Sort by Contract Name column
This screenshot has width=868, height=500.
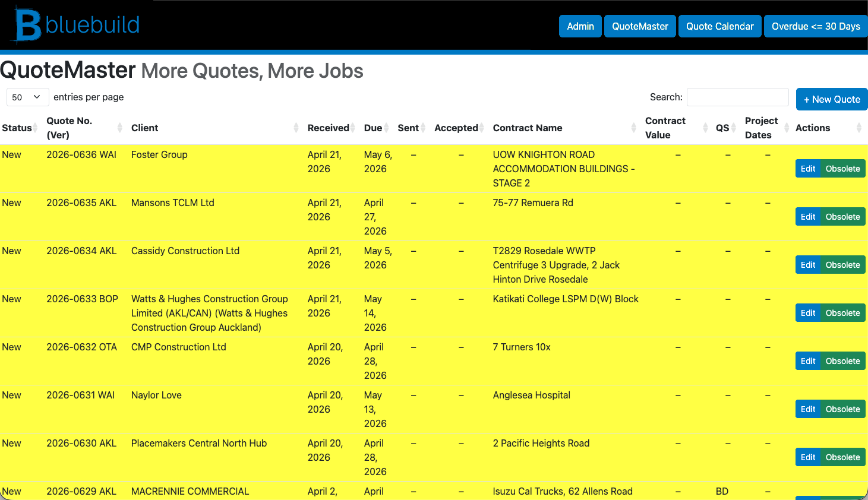coord(564,128)
